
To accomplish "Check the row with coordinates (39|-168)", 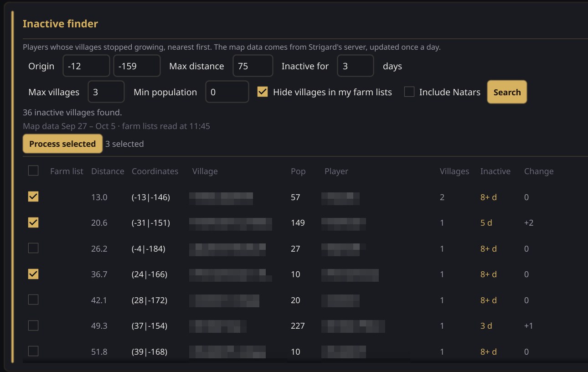I will point(33,351).
